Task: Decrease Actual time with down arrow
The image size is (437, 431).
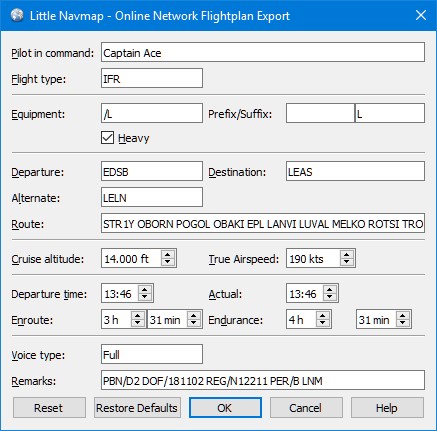Action: 330,297
